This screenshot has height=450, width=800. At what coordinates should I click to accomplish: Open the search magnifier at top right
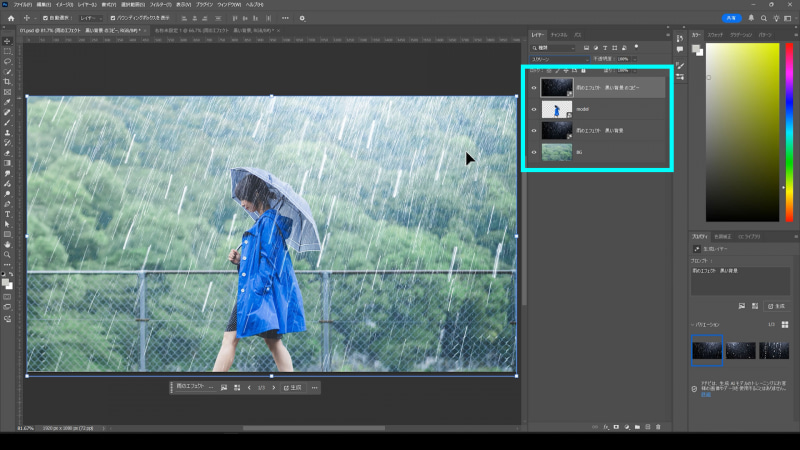click(x=764, y=18)
